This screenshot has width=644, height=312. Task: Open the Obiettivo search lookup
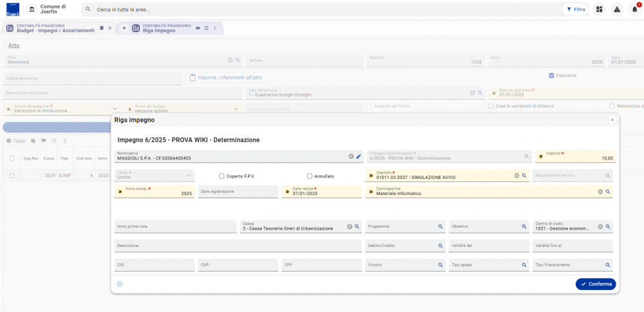pyautogui.click(x=524, y=226)
